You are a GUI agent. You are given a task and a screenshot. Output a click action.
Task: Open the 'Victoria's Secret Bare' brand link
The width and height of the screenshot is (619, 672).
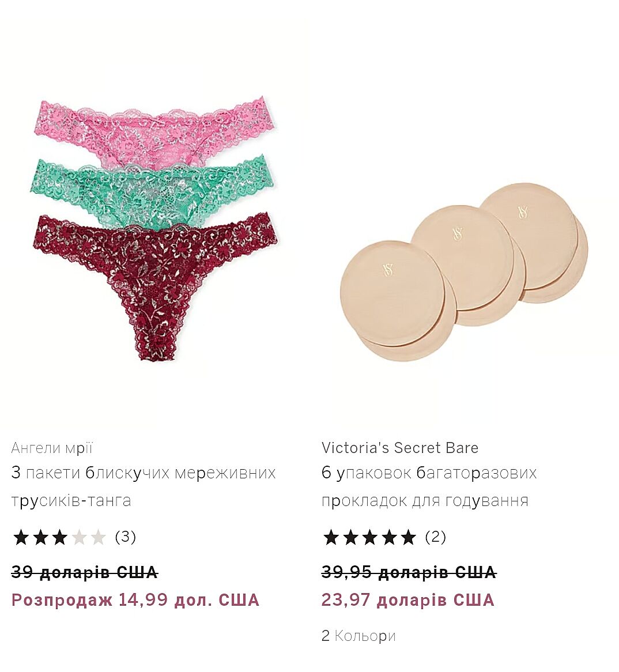point(400,448)
